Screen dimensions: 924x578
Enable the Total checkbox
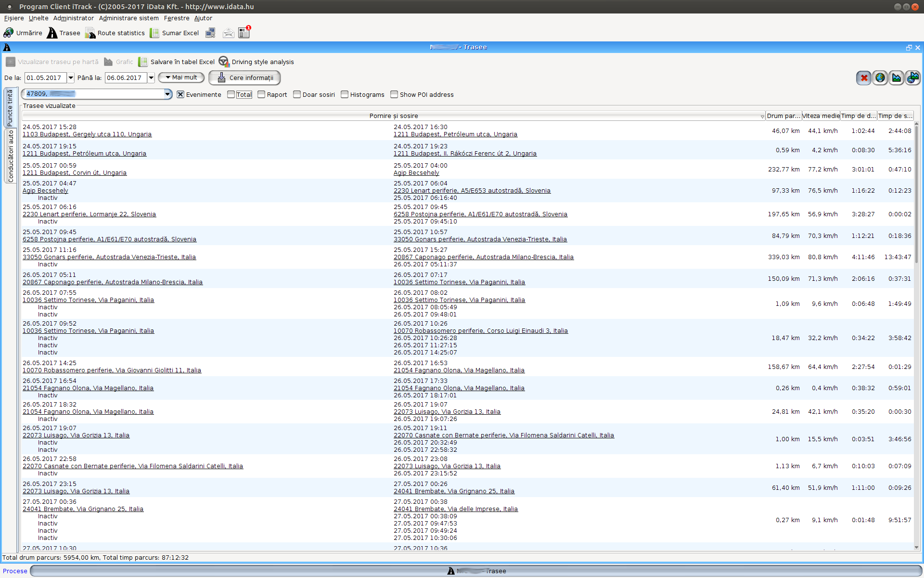231,94
